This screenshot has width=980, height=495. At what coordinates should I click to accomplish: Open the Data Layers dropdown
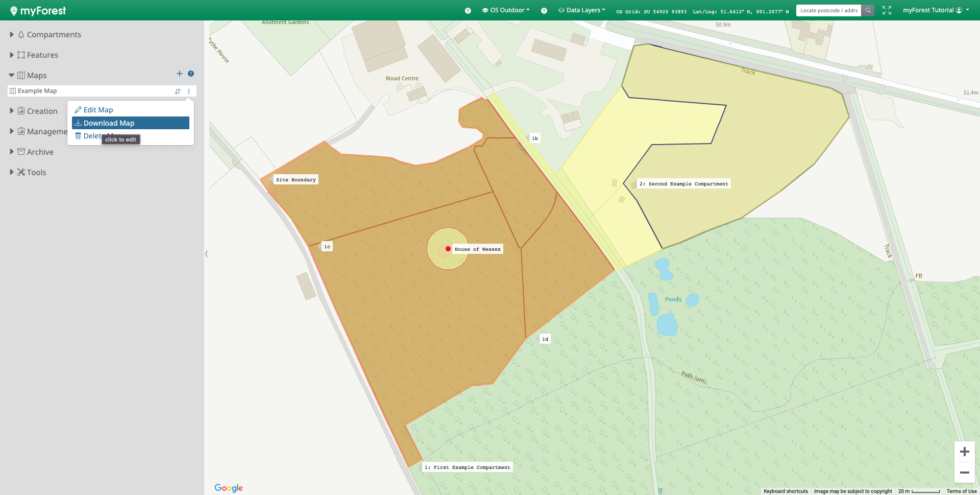pos(582,10)
